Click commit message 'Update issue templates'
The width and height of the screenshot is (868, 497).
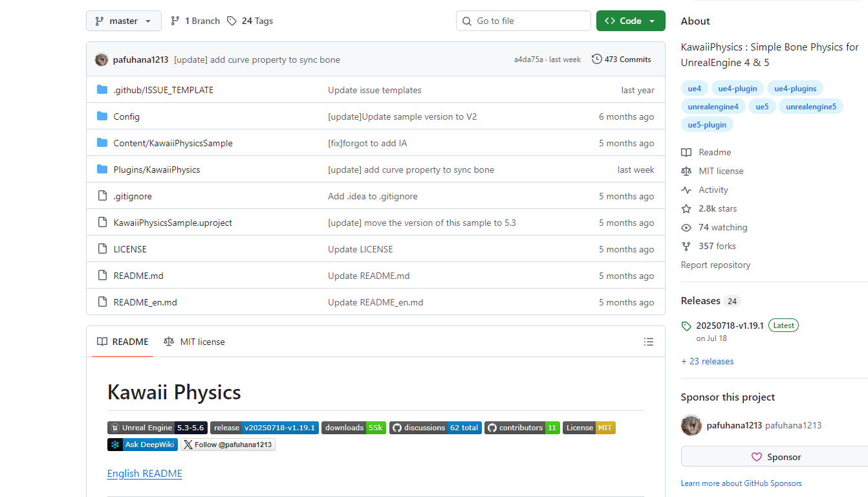[374, 90]
